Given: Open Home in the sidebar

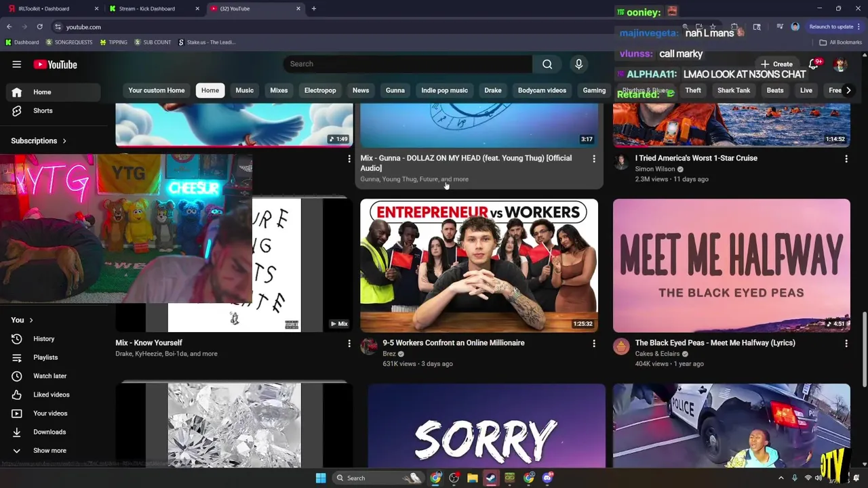Looking at the screenshot, I should pyautogui.click(x=53, y=92).
